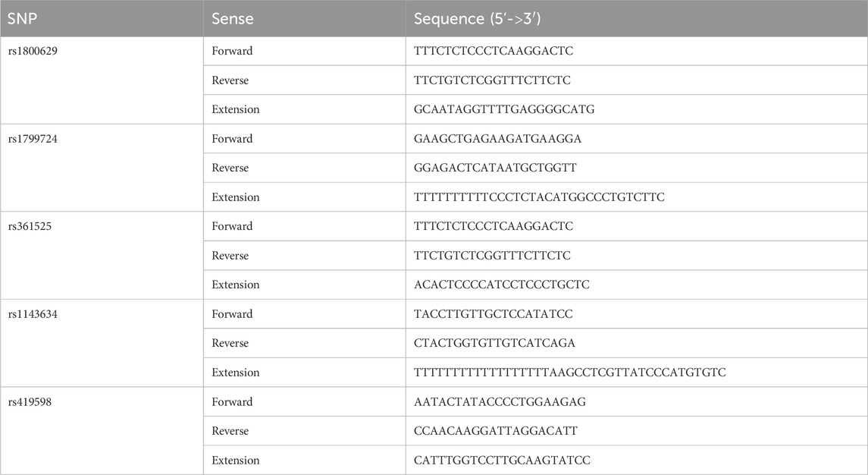Select the rs419598 SNP cell
The height and width of the screenshot is (475, 868).
[102, 431]
